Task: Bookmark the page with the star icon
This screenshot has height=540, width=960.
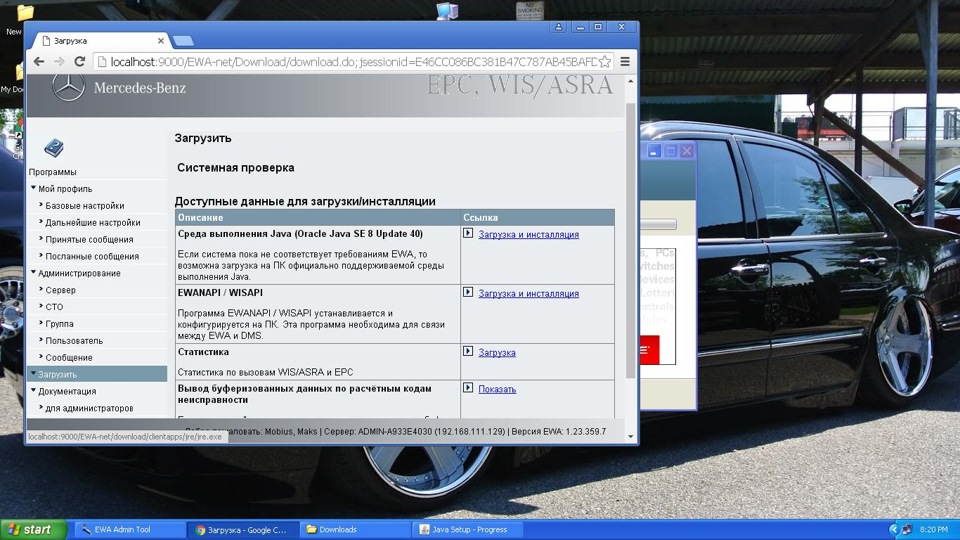Action: pos(605,62)
